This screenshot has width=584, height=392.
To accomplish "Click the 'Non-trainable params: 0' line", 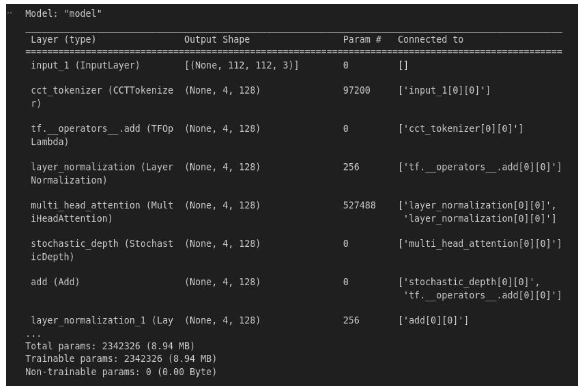I will (x=121, y=372).
